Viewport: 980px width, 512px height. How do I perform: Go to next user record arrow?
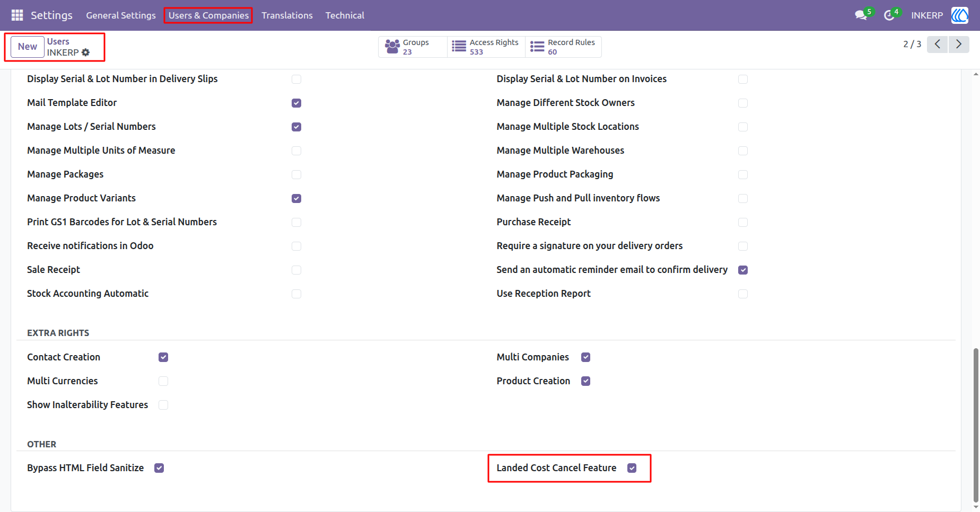click(x=959, y=44)
